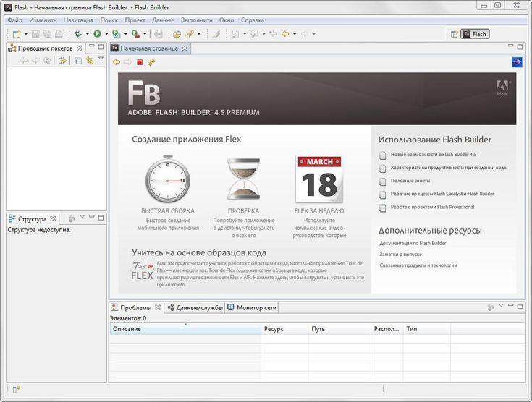Click the yellow Back arrow on Начальная страница
Viewport: 532px width, 402px height.
(117, 62)
